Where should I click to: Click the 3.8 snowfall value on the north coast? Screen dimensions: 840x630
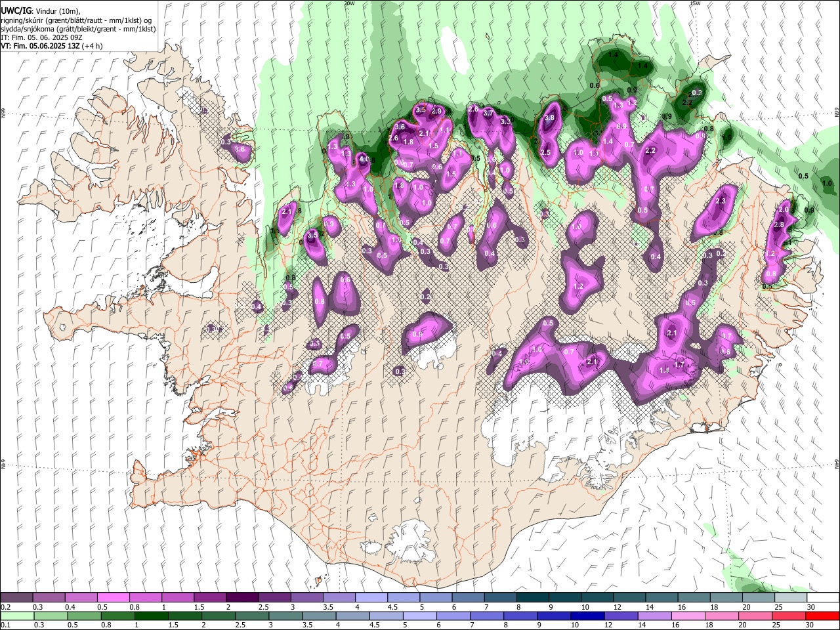click(550, 118)
